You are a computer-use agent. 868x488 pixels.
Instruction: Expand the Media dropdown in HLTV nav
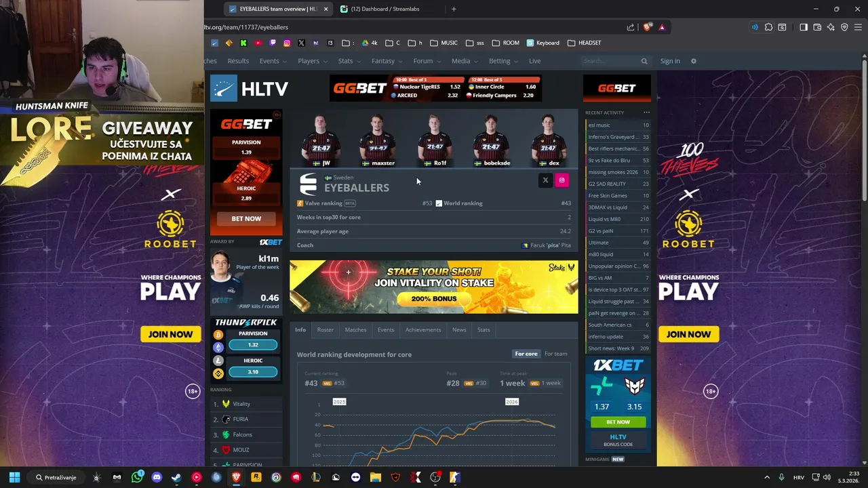coord(464,61)
